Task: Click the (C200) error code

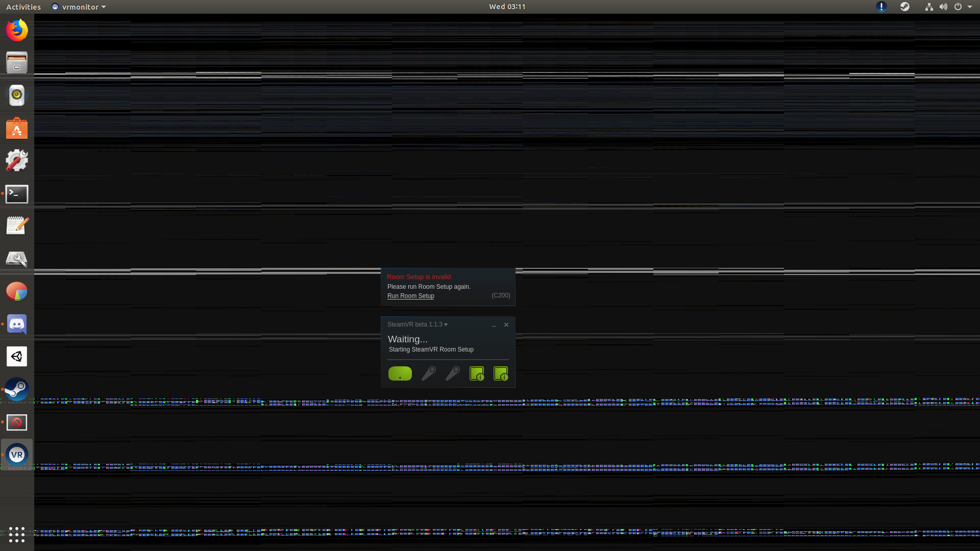Action: point(501,295)
